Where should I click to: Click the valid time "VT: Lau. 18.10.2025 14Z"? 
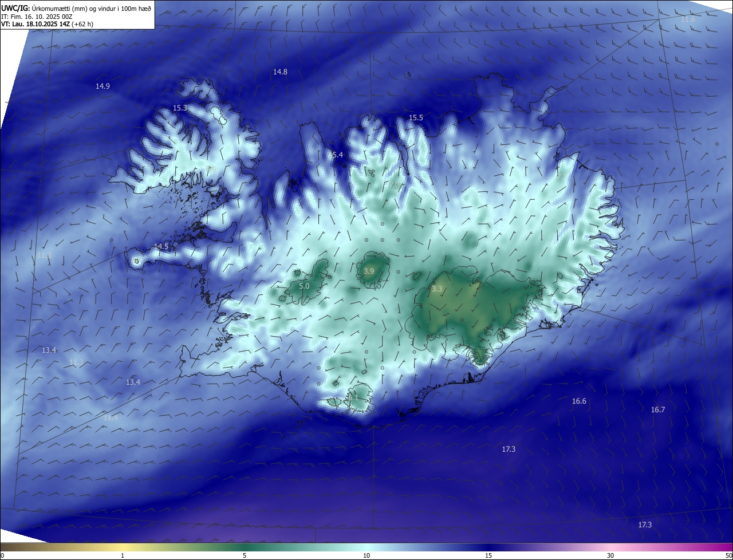point(35,24)
